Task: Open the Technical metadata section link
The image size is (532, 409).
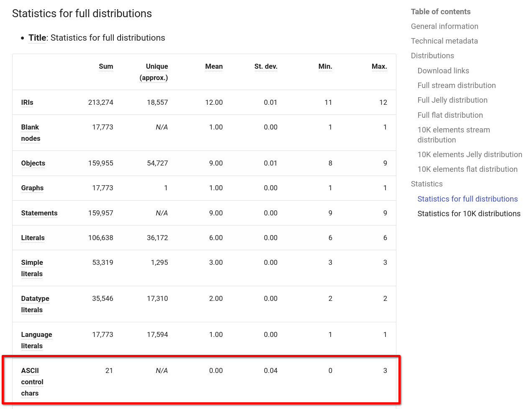Action: 444,41
